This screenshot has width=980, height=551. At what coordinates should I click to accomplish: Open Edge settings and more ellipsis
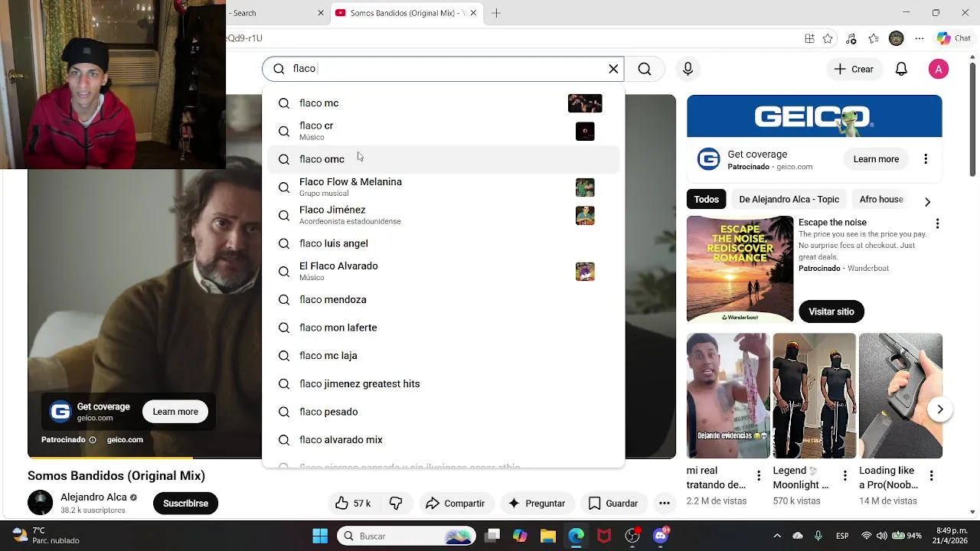coord(920,38)
